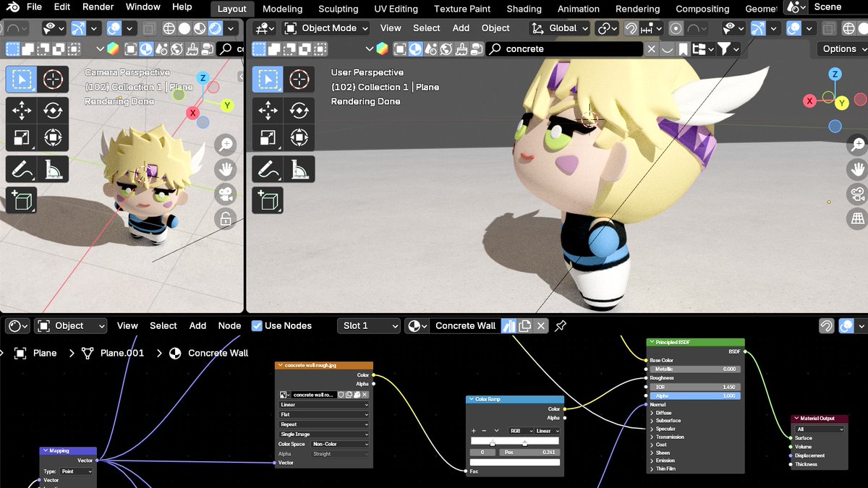
Task: Open the Slot 1 material slot dropdown
Action: (369, 326)
